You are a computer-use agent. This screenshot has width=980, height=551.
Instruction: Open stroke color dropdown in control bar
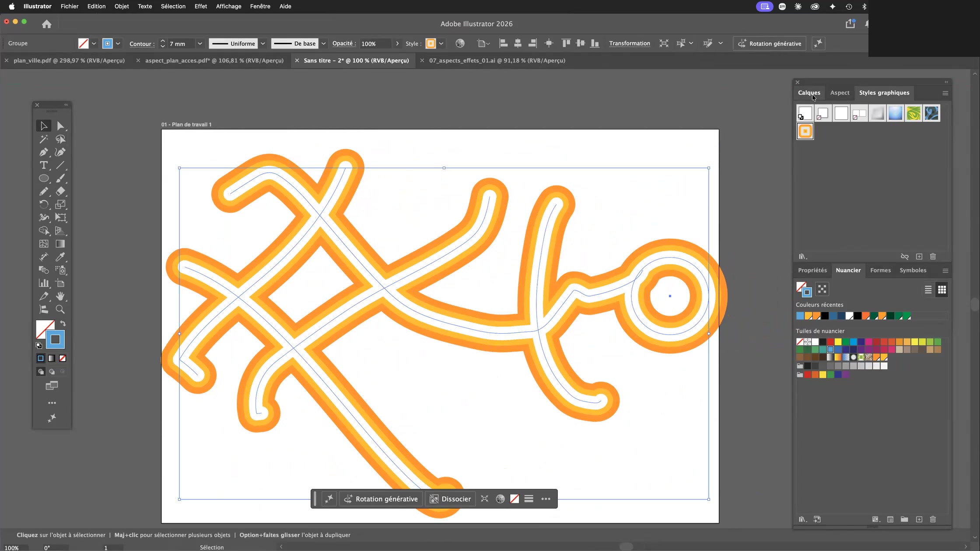pos(118,43)
